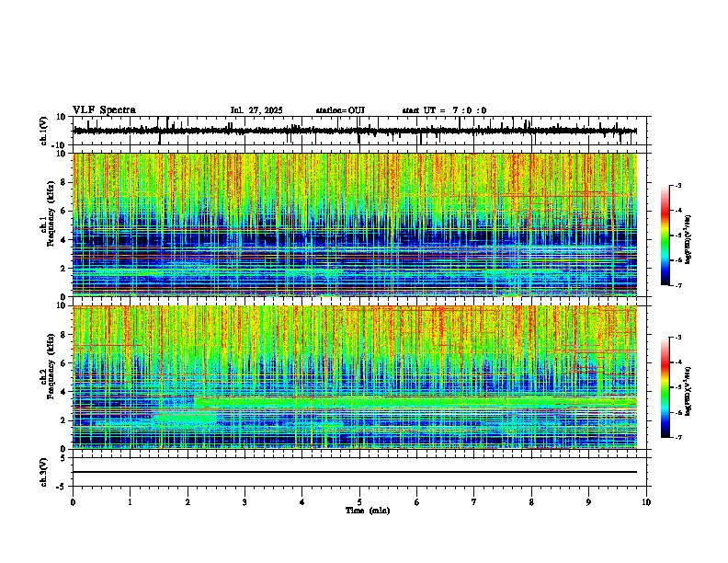The width and height of the screenshot is (728, 563).
Task: Click the "8" kHz tick on ch.1 axis
Action: (x=65, y=182)
